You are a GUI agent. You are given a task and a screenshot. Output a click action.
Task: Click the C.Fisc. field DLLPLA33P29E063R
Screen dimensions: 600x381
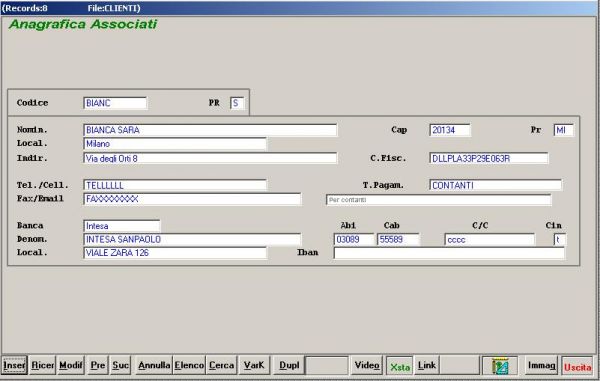click(489, 158)
